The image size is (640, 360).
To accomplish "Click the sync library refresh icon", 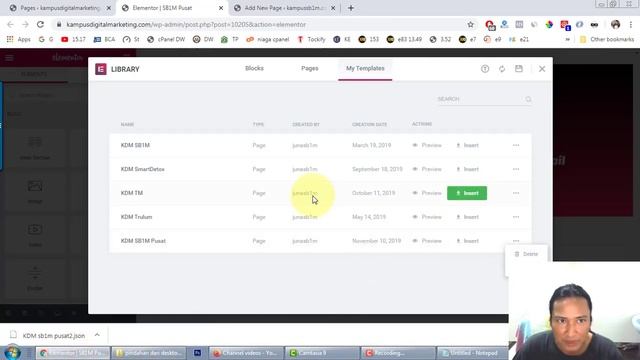I will pos(502,69).
